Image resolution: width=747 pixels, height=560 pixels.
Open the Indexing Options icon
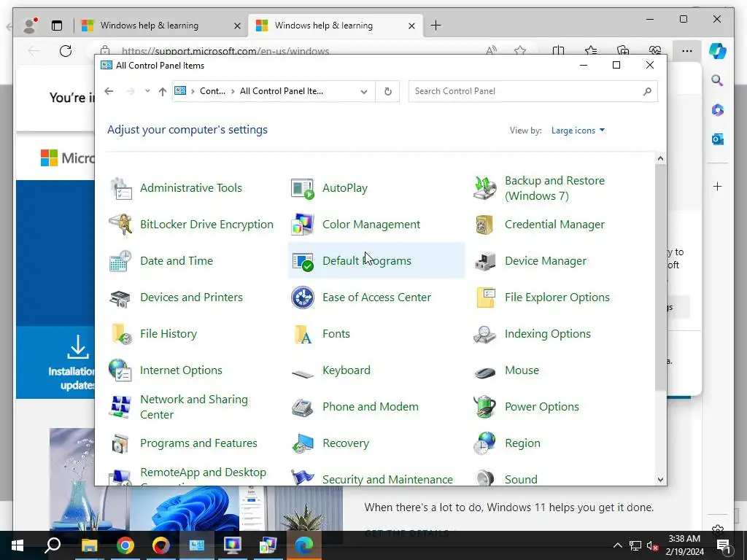coord(485,334)
